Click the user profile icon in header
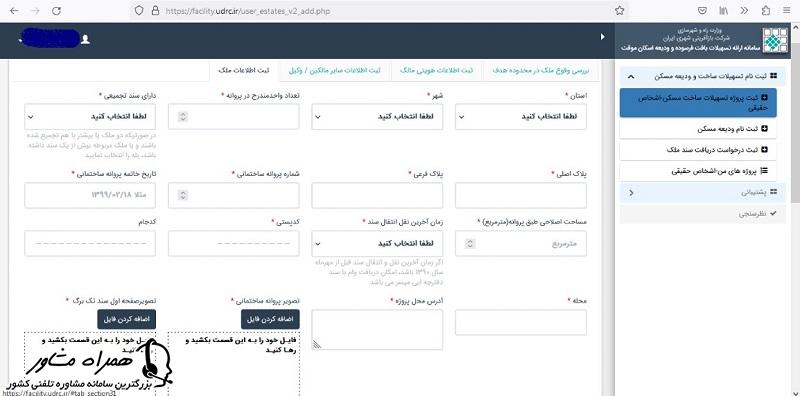Screen dimensions: 800x396 (85, 39)
